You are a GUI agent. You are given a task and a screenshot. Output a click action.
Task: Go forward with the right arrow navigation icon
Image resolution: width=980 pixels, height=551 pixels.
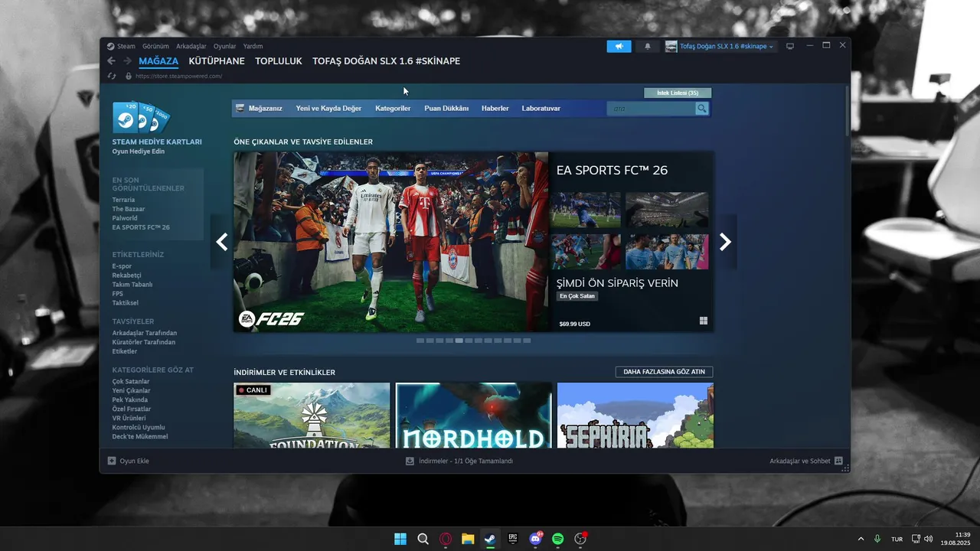click(x=127, y=61)
